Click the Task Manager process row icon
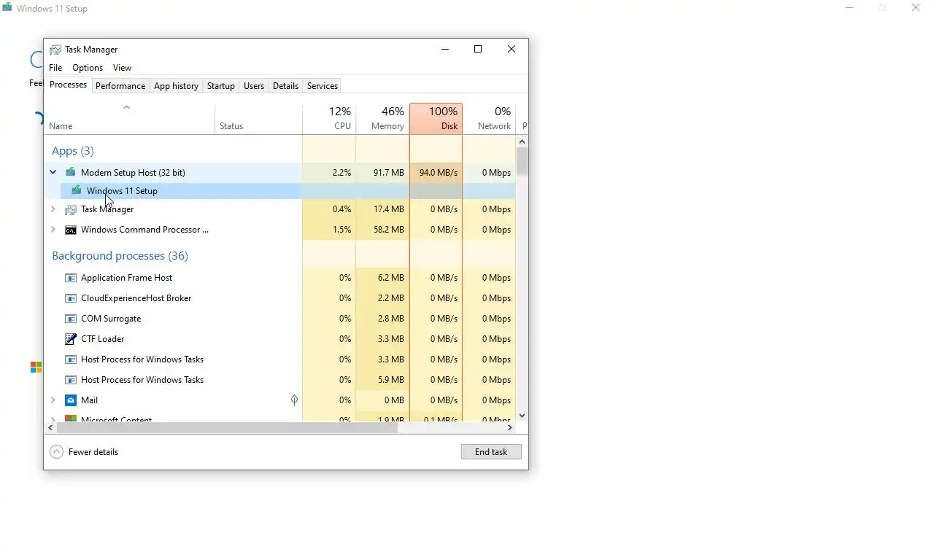Image resolution: width=934 pixels, height=560 pixels. pyautogui.click(x=71, y=209)
